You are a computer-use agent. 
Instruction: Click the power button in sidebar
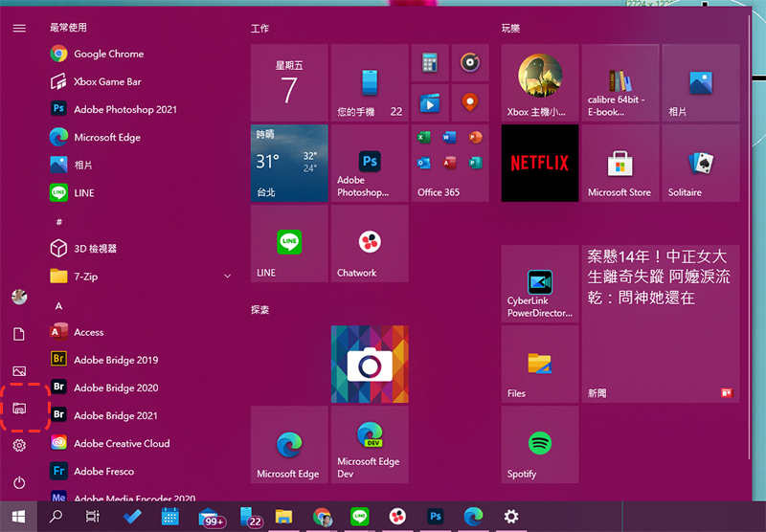pos(19,483)
